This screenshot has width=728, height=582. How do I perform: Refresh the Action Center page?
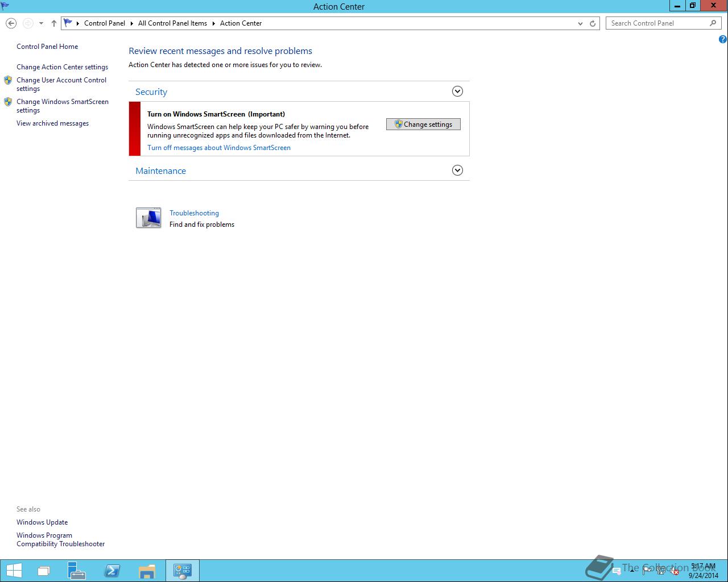[x=593, y=23]
